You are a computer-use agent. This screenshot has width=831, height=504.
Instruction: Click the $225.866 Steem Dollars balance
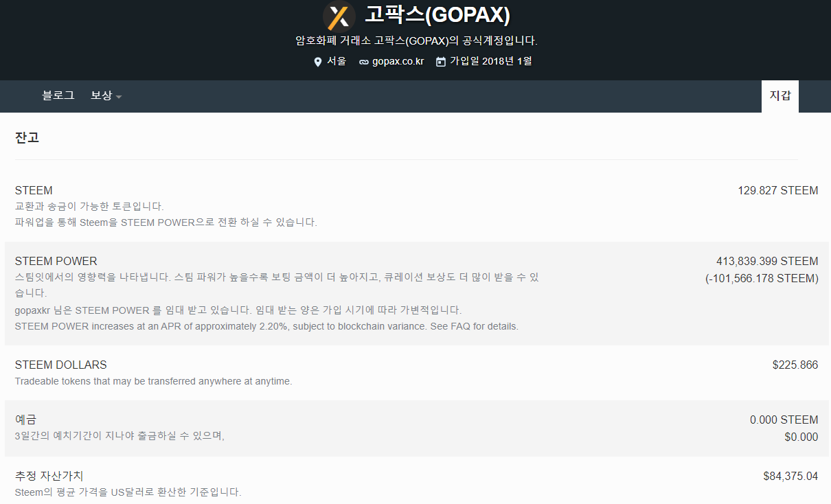(x=795, y=365)
